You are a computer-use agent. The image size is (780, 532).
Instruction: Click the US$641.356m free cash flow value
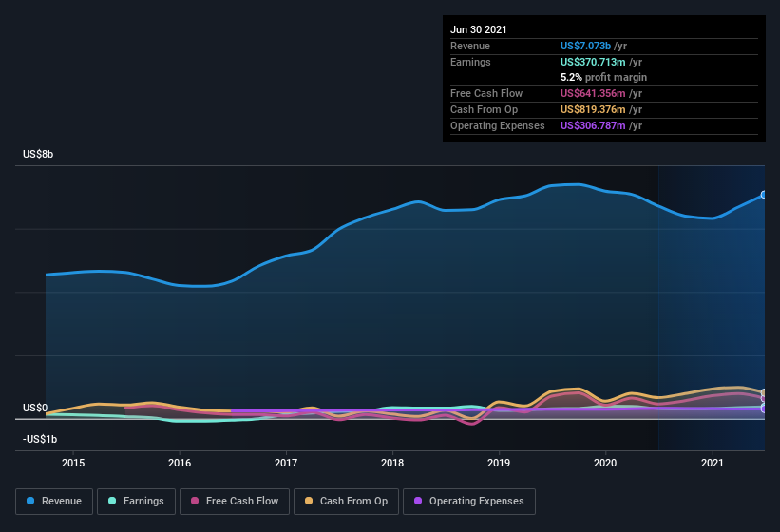pos(593,93)
